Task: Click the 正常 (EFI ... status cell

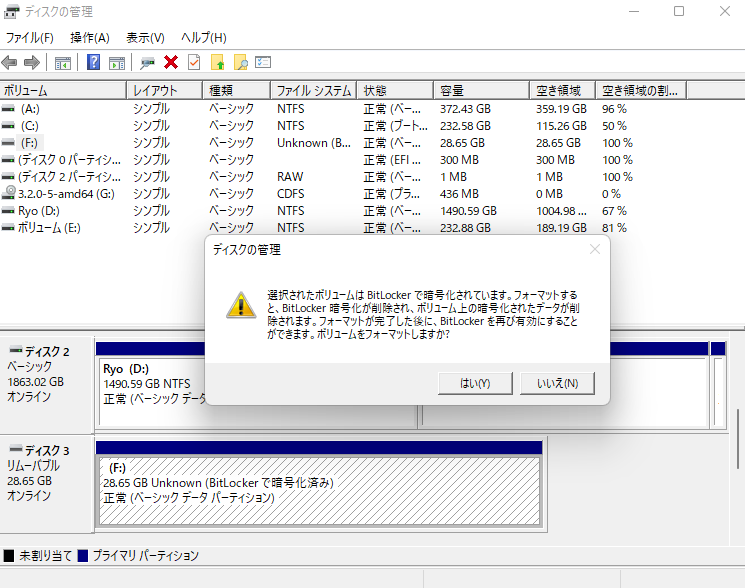Action: [x=392, y=160]
